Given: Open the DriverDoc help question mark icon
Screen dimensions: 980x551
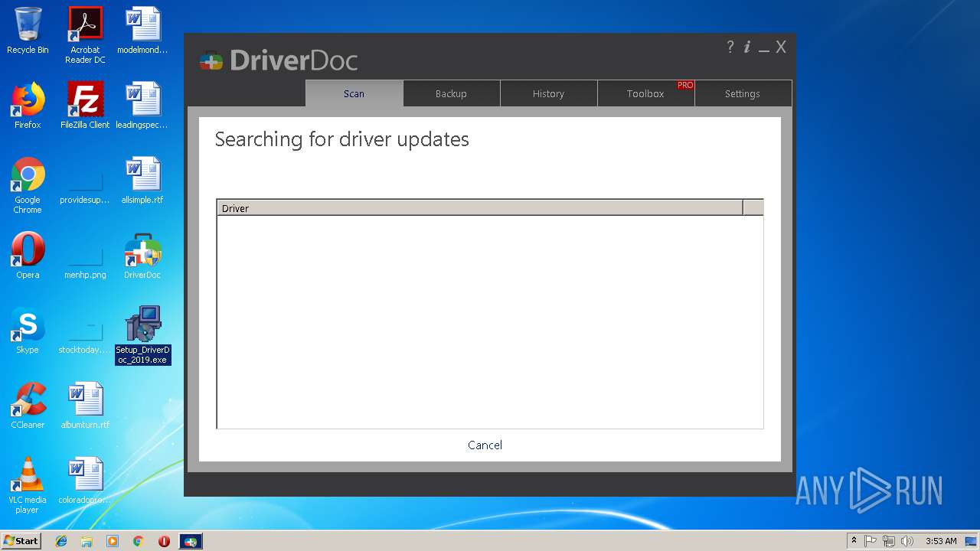Looking at the screenshot, I should click(730, 47).
